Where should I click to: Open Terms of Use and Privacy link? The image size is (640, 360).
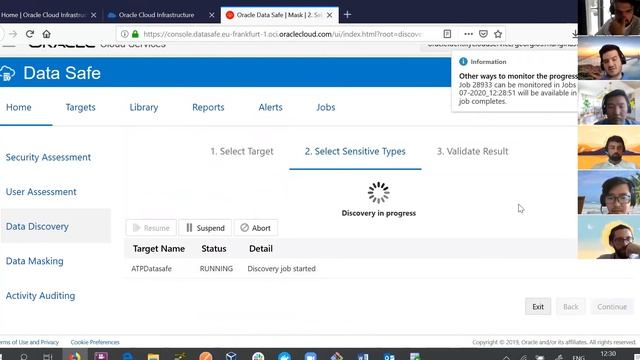coord(29,342)
